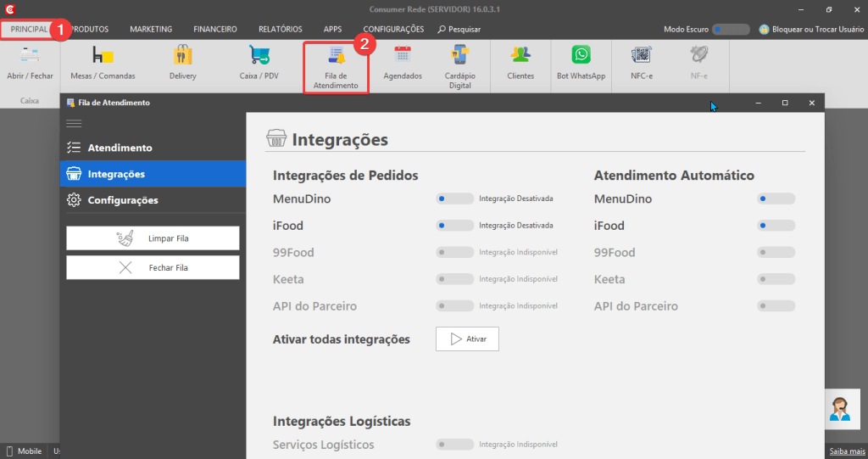The image size is (868, 459).
Task: Click 'Integração Indisponível' text beside Keeta
Action: pos(518,279)
